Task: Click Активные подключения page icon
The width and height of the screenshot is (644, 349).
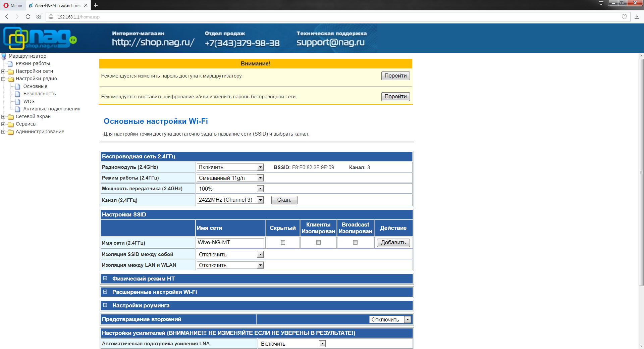Action: tap(18, 109)
